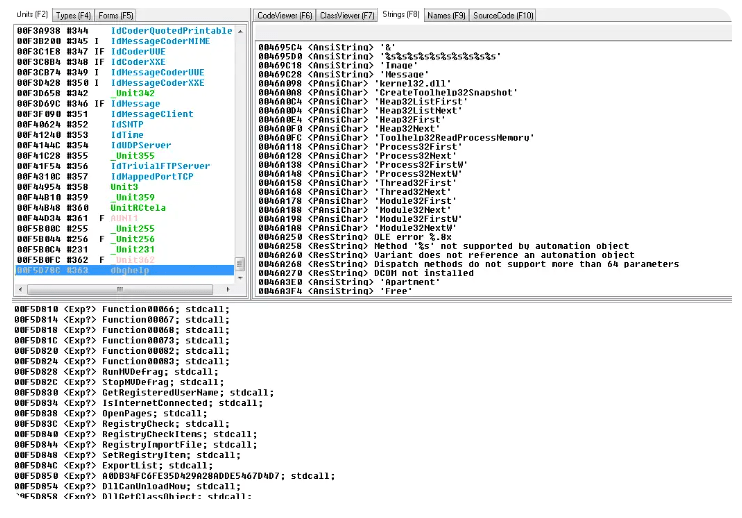
Task: Select the StopMVDefrag export line
Action: 119,382
